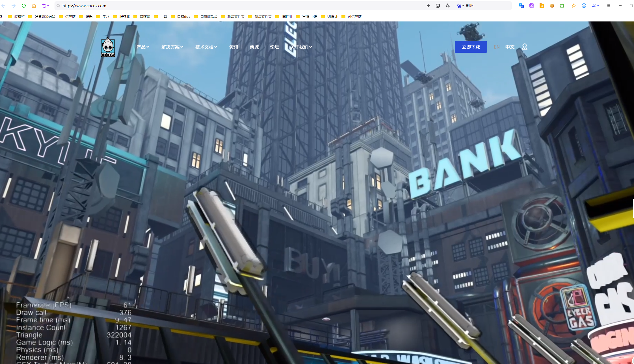Go to browser home page icon
The width and height of the screenshot is (634, 364).
point(34,6)
